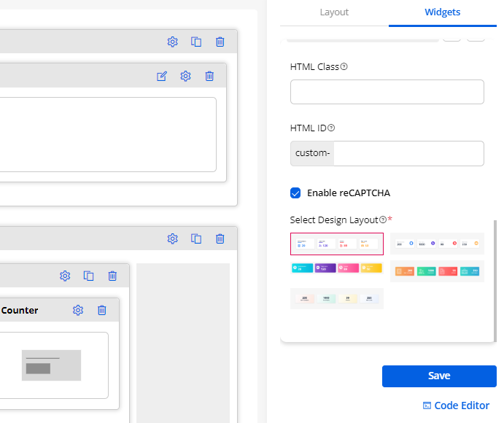The height and width of the screenshot is (423, 504).
Task: Uncheck the Enable reCAPTCHA checkbox
Action: coord(295,193)
